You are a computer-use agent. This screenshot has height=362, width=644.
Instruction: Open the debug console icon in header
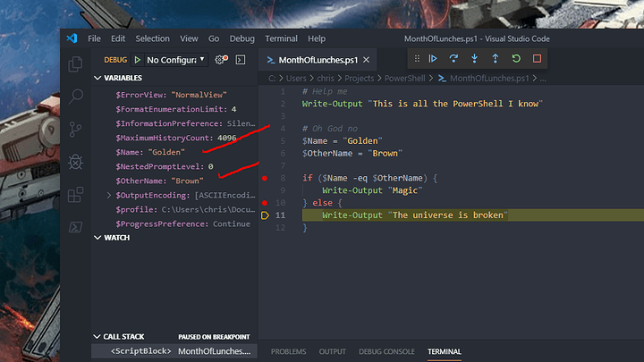click(241, 60)
